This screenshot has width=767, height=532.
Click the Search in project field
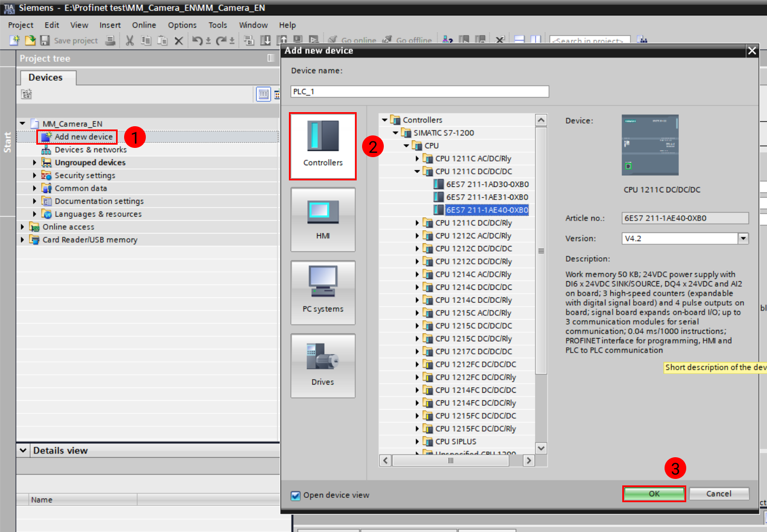[x=590, y=40]
